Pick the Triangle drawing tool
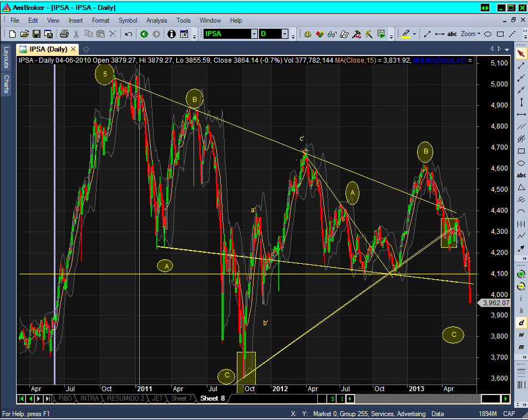528x420 pixels. click(521, 187)
